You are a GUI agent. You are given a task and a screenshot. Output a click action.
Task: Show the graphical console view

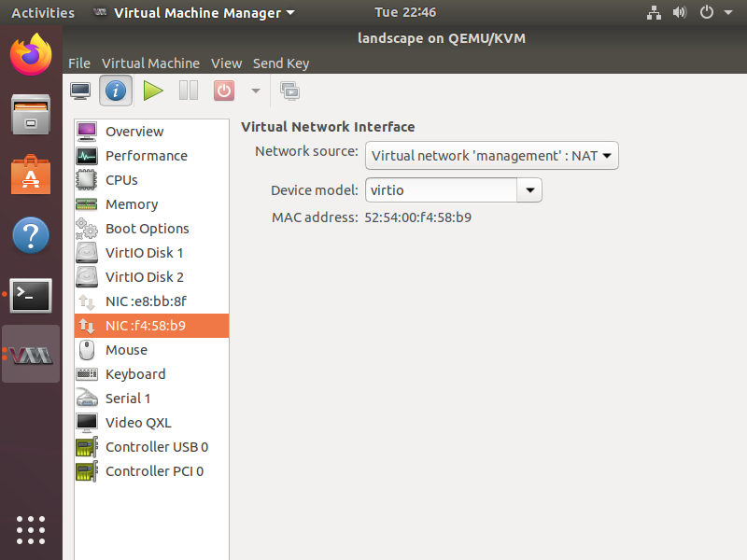[x=80, y=91]
